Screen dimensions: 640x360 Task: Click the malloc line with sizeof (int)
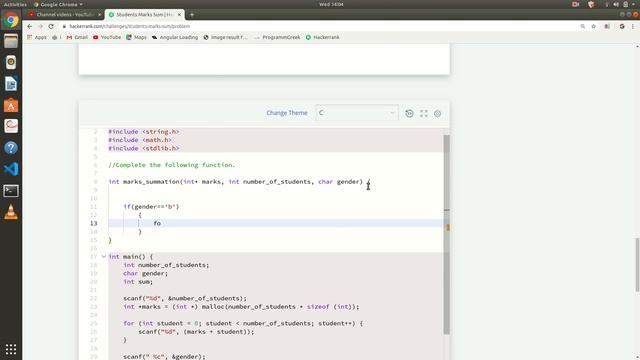pos(241,307)
